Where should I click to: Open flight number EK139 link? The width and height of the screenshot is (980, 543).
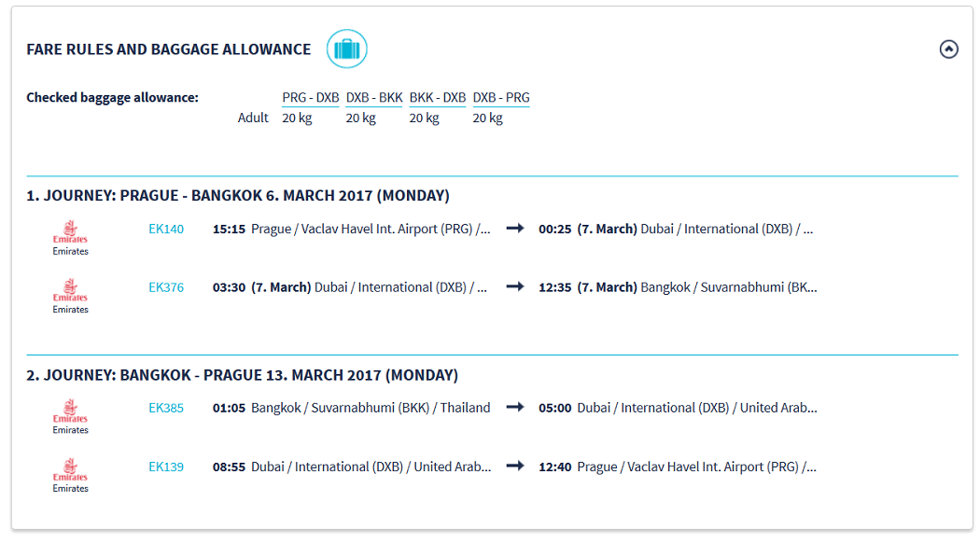(166, 466)
